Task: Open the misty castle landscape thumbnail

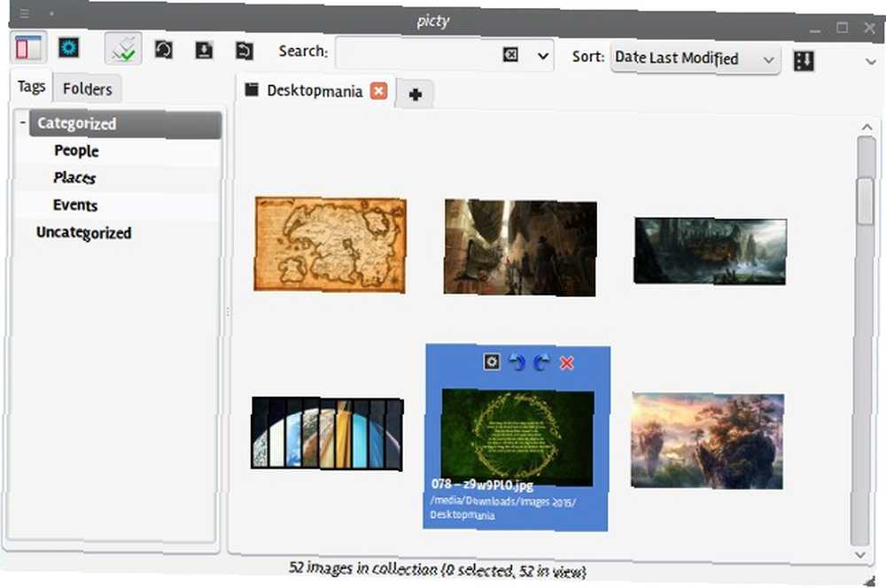Action: [710, 251]
